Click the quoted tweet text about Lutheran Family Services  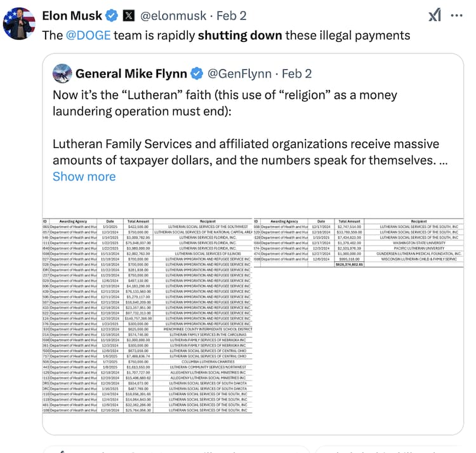click(x=250, y=152)
